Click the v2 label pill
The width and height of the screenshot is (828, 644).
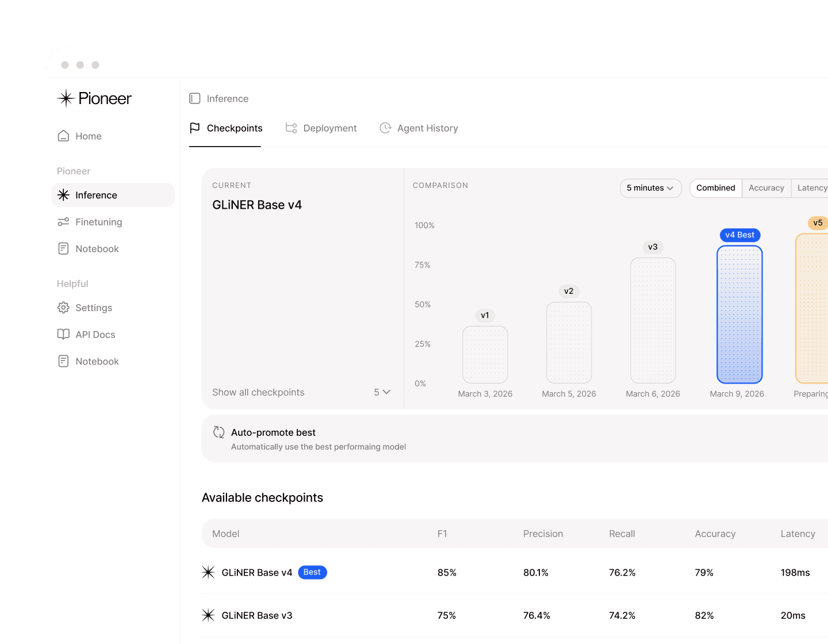point(569,291)
